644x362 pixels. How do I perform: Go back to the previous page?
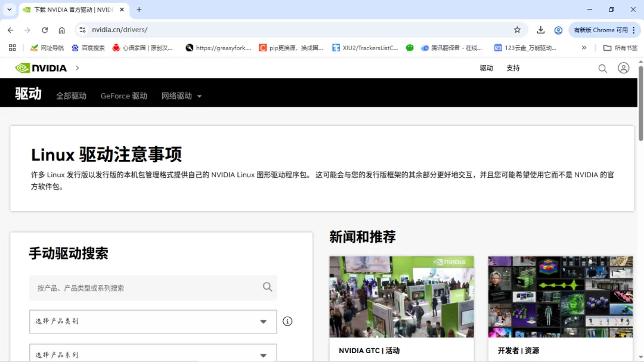[11, 30]
